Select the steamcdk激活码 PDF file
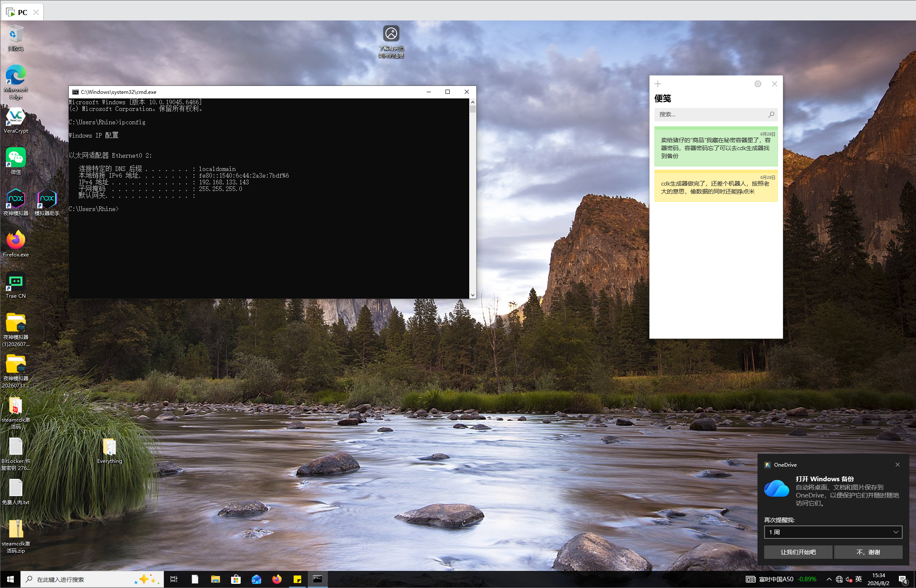 pyautogui.click(x=16, y=412)
